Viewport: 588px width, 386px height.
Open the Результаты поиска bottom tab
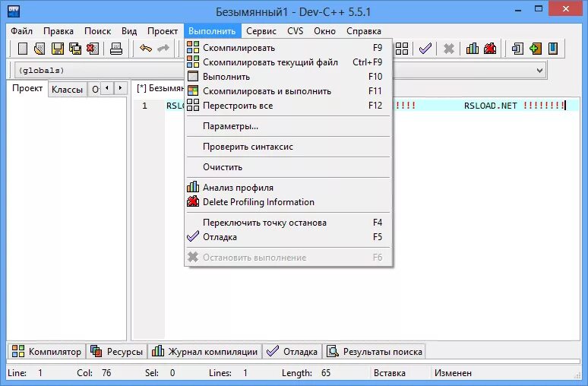(374, 352)
